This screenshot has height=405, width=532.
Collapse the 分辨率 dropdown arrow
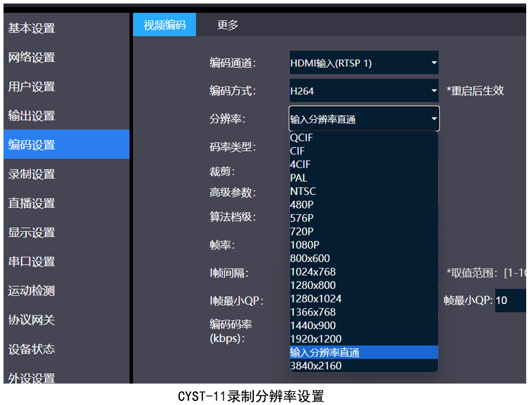coord(434,119)
